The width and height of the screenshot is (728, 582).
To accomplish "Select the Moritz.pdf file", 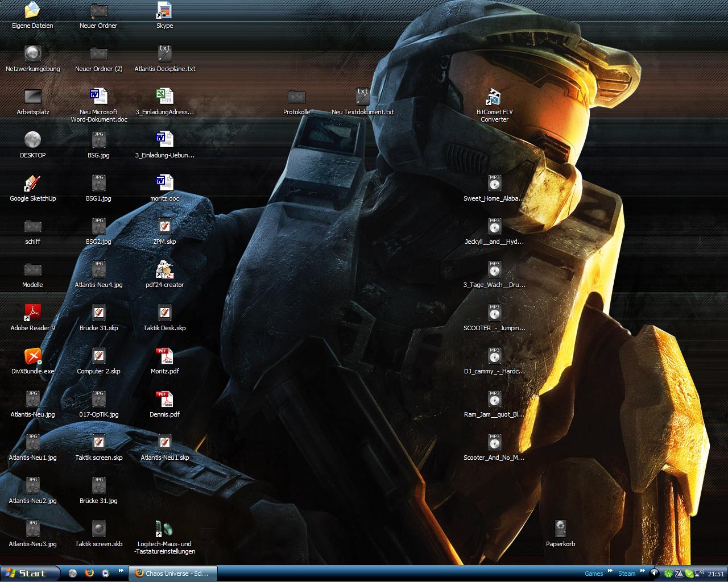I will (164, 356).
